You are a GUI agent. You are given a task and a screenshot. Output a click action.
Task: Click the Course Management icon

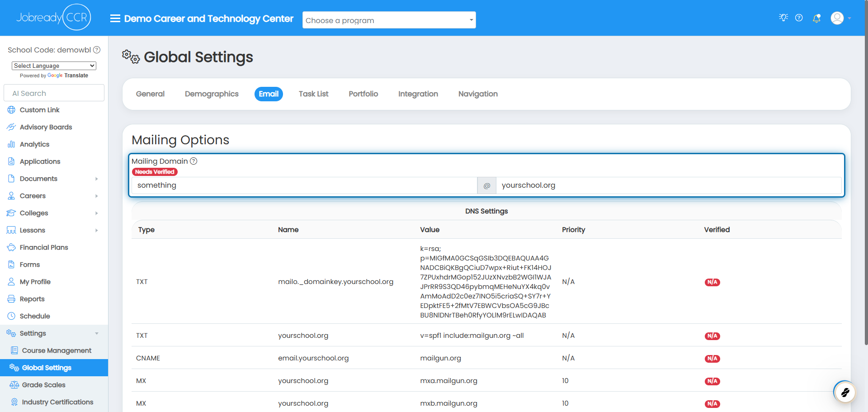click(x=14, y=350)
